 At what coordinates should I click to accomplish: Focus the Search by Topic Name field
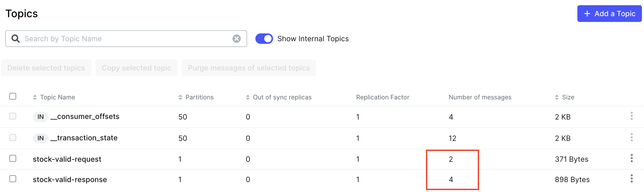coord(126,39)
